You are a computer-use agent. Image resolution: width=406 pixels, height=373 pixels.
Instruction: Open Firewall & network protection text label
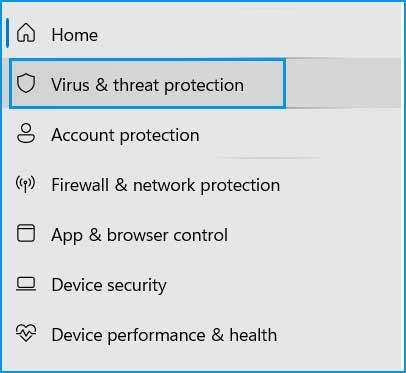(x=166, y=185)
